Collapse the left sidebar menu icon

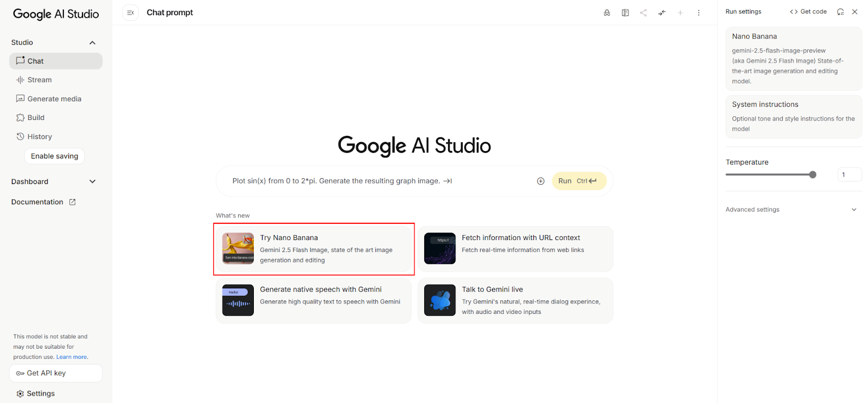130,12
